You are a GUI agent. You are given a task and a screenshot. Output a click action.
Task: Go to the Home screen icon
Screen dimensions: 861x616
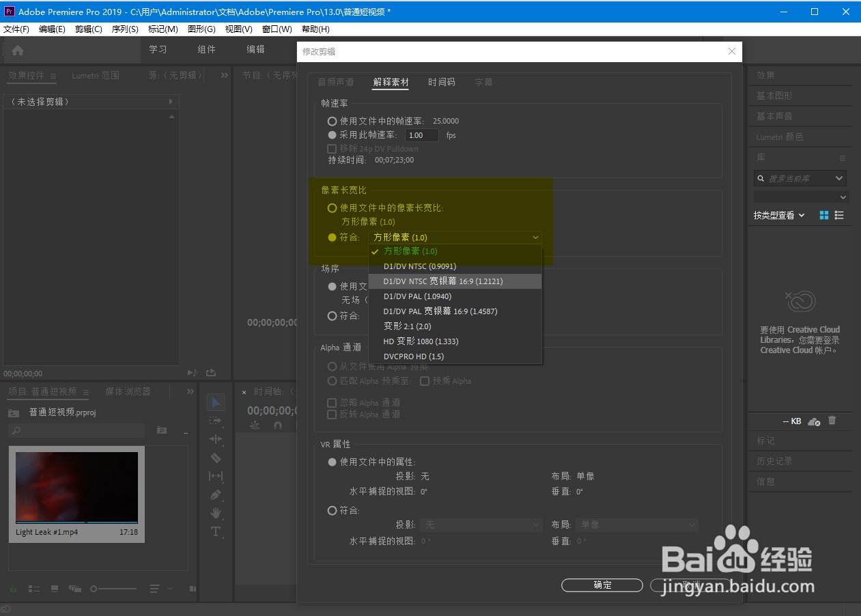[x=18, y=51]
